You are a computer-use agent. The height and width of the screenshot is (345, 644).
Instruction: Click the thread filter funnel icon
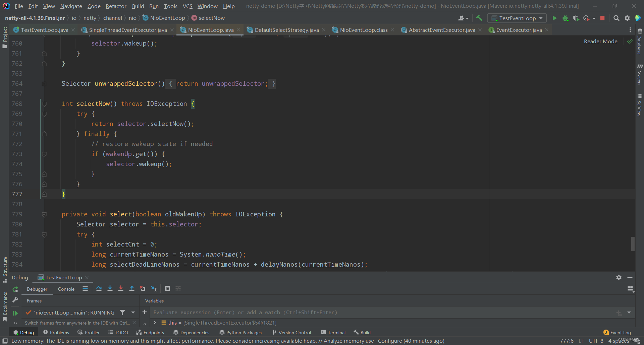(122, 313)
